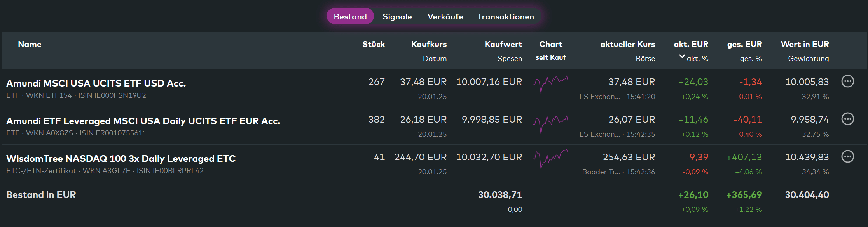The height and width of the screenshot is (227, 868).
Task: Sort by Stück column header
Action: [x=374, y=44]
